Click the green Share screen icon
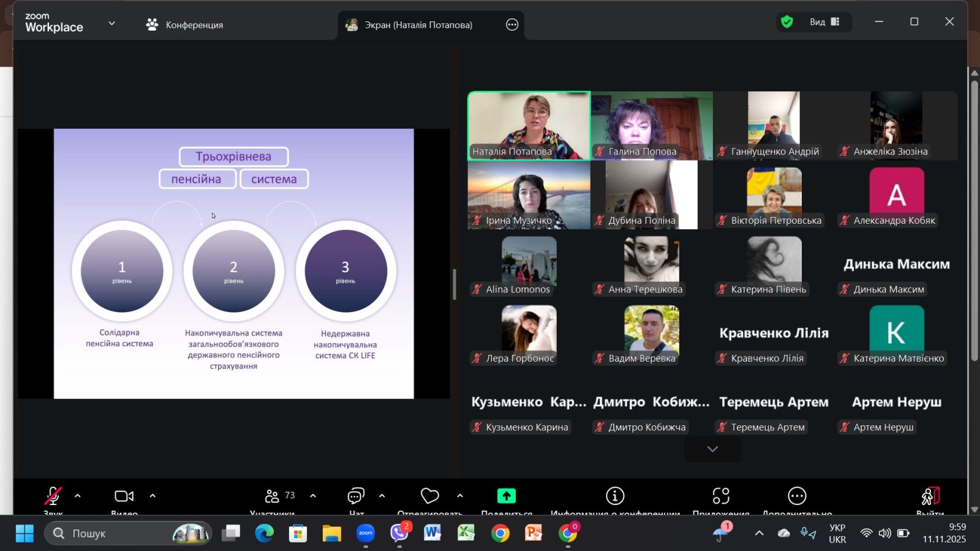This screenshot has height=551, width=980. coord(506,496)
